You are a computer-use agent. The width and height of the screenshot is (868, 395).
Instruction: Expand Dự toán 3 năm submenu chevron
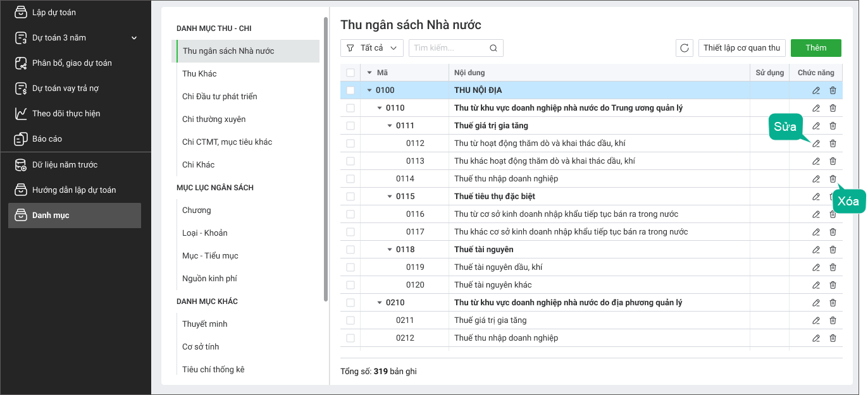(134, 38)
